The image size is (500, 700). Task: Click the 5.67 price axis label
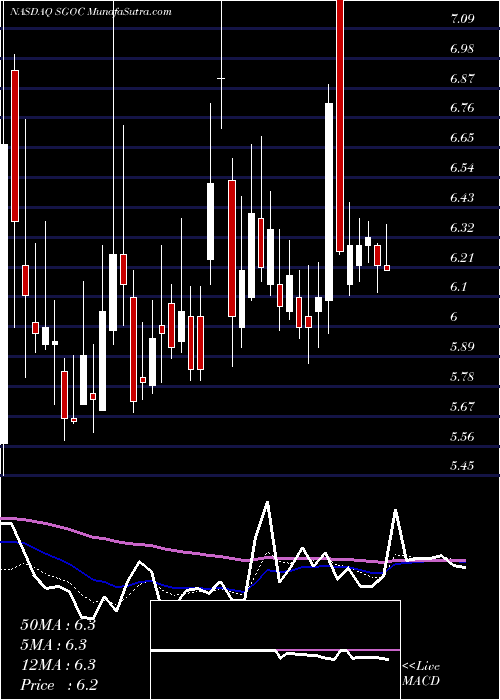(462, 406)
